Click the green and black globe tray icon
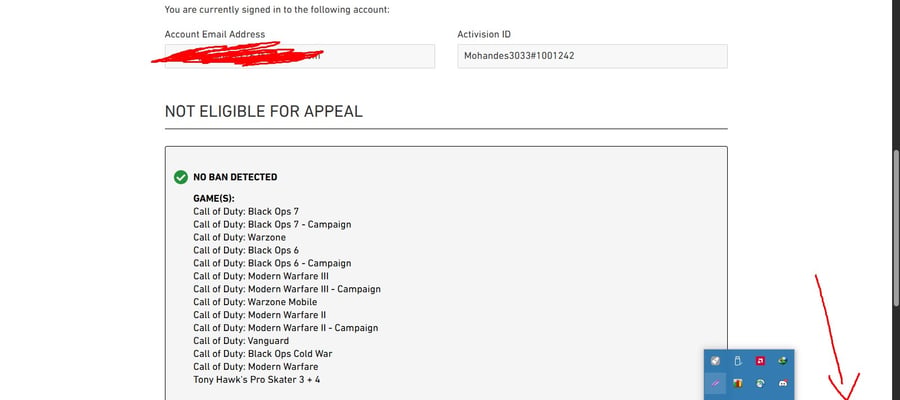The image size is (900, 400). (x=783, y=361)
